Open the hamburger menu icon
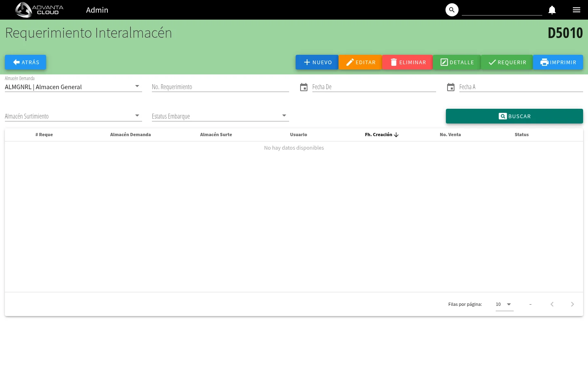The height and width of the screenshot is (368, 588). click(577, 10)
